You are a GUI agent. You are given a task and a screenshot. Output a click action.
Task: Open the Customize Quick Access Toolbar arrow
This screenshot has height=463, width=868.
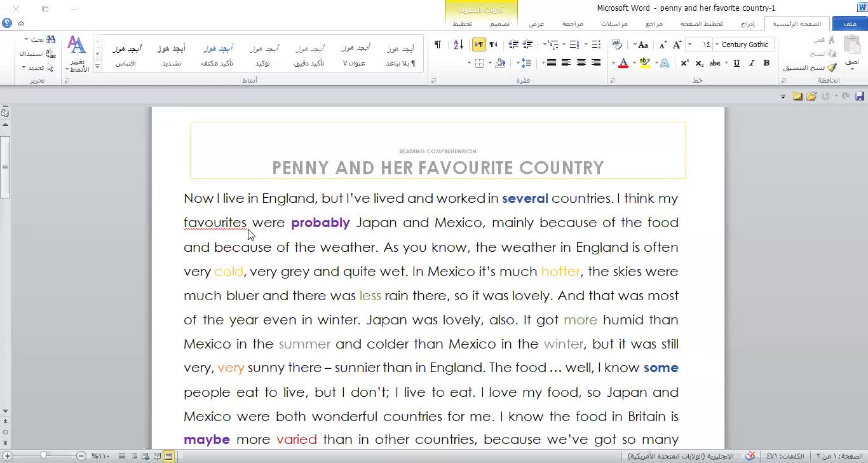[783, 97]
